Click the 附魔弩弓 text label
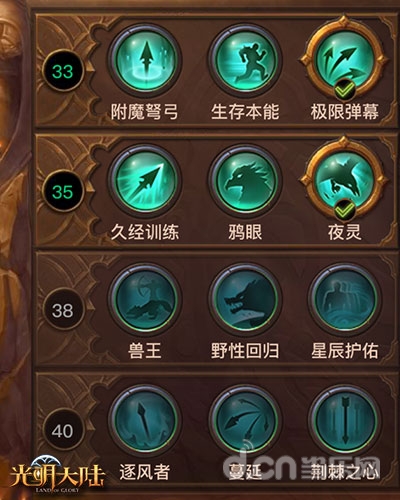The width and height of the screenshot is (400, 500). tap(145, 112)
